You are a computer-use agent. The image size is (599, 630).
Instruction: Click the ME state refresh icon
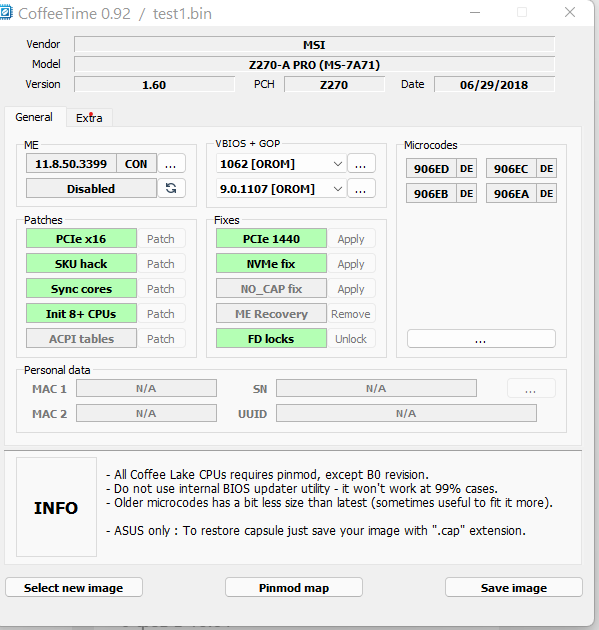coord(172,188)
